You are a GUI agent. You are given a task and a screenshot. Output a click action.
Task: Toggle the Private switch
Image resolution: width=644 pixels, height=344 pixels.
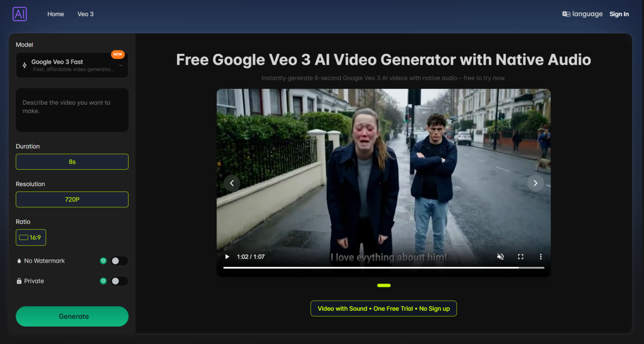point(119,281)
